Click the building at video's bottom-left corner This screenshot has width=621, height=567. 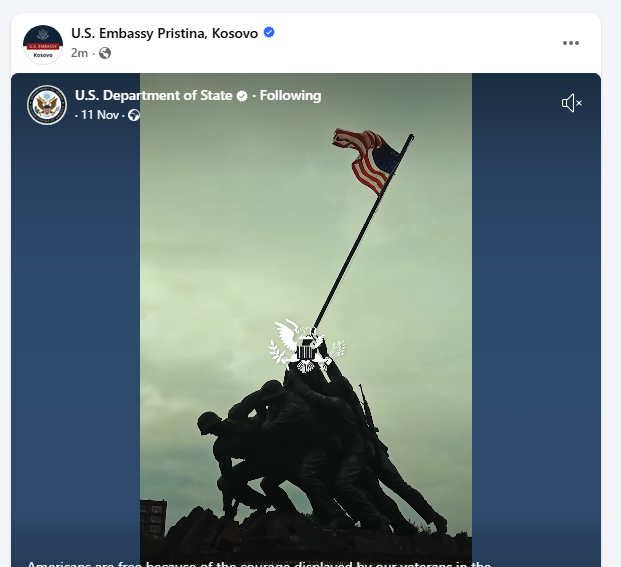[153, 518]
